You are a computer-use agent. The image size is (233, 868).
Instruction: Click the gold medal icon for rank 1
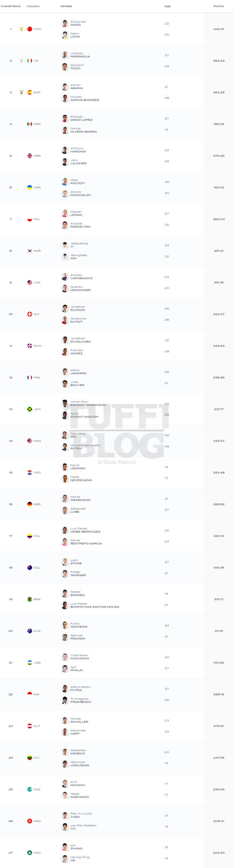[21, 29]
